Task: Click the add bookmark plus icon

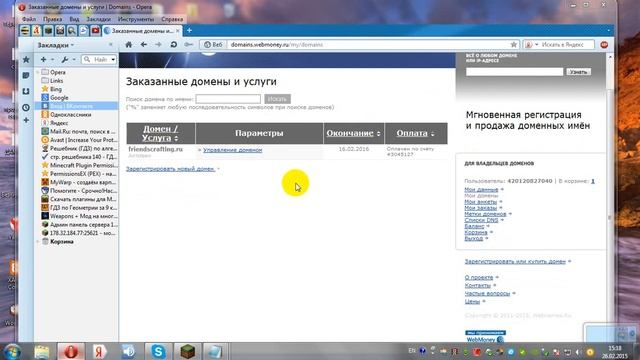Action: pos(43,60)
